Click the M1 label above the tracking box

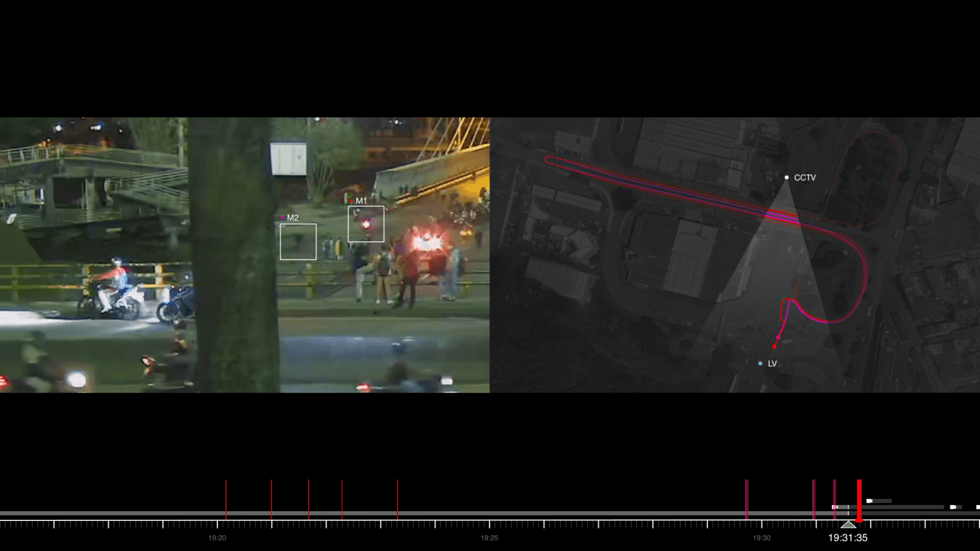[x=361, y=201]
